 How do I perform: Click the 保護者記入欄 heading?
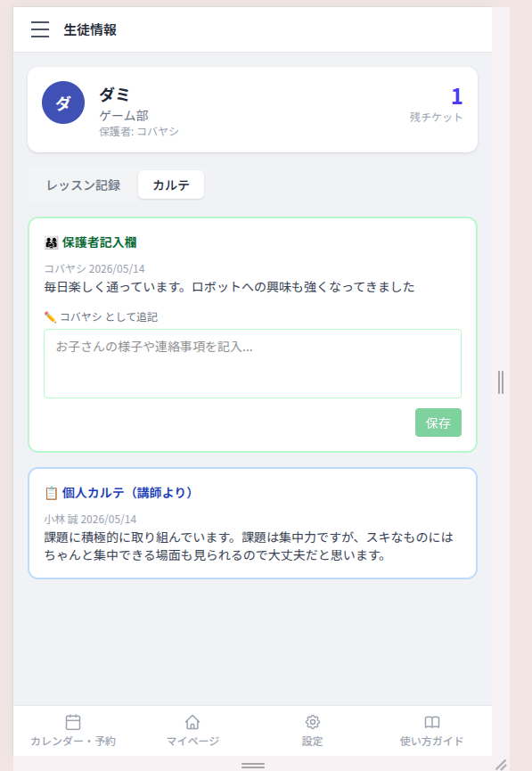(x=99, y=242)
